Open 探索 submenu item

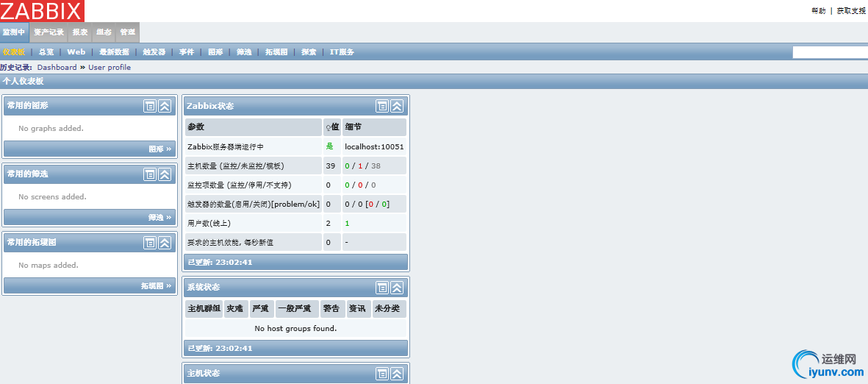(x=309, y=52)
